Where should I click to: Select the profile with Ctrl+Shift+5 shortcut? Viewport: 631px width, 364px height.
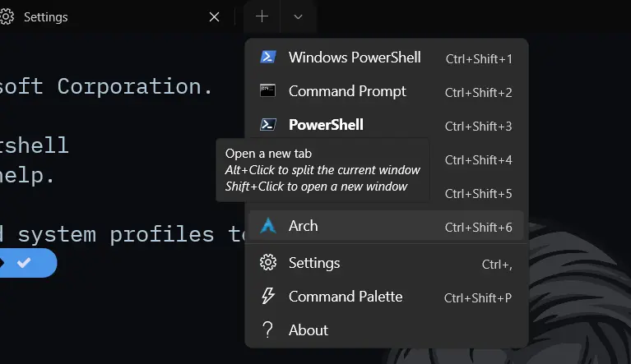coord(477,194)
